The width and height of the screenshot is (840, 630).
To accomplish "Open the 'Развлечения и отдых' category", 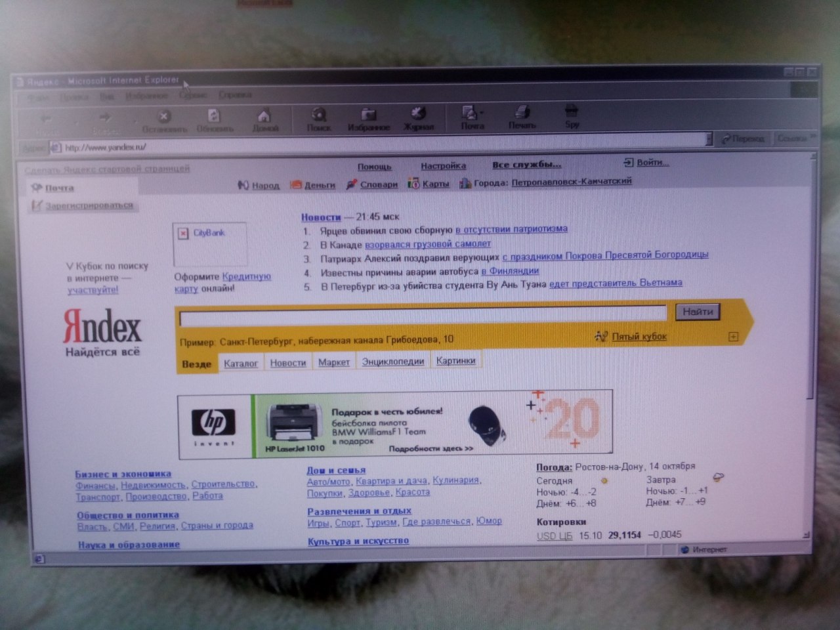I will (x=359, y=511).
